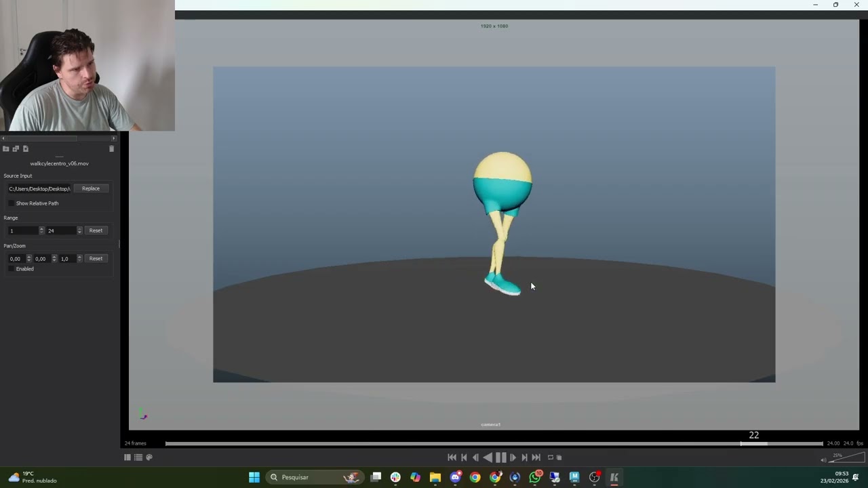
Task: Pause the walk cycle playback
Action: pyautogui.click(x=500, y=457)
